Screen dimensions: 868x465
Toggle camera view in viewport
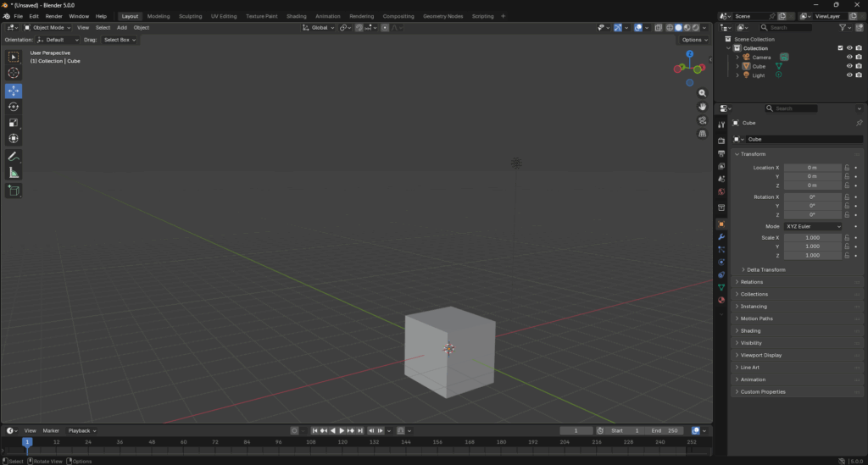tap(703, 120)
